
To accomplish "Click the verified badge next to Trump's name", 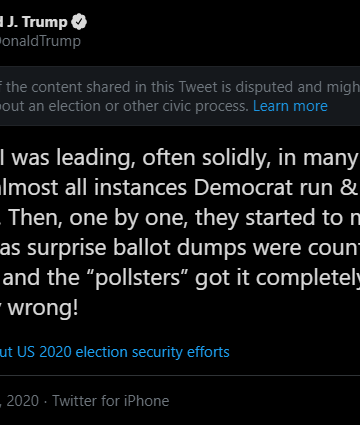I will [79, 22].
